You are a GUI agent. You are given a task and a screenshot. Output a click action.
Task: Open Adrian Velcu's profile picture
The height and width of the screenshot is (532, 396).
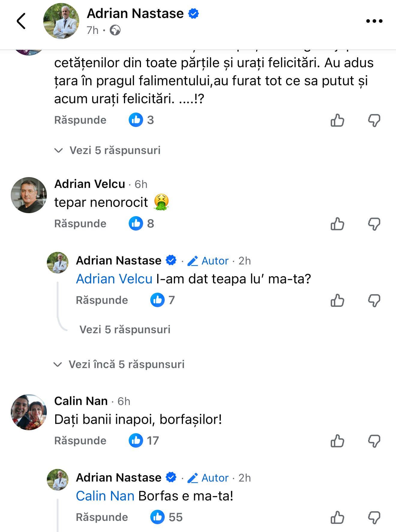[x=29, y=195]
